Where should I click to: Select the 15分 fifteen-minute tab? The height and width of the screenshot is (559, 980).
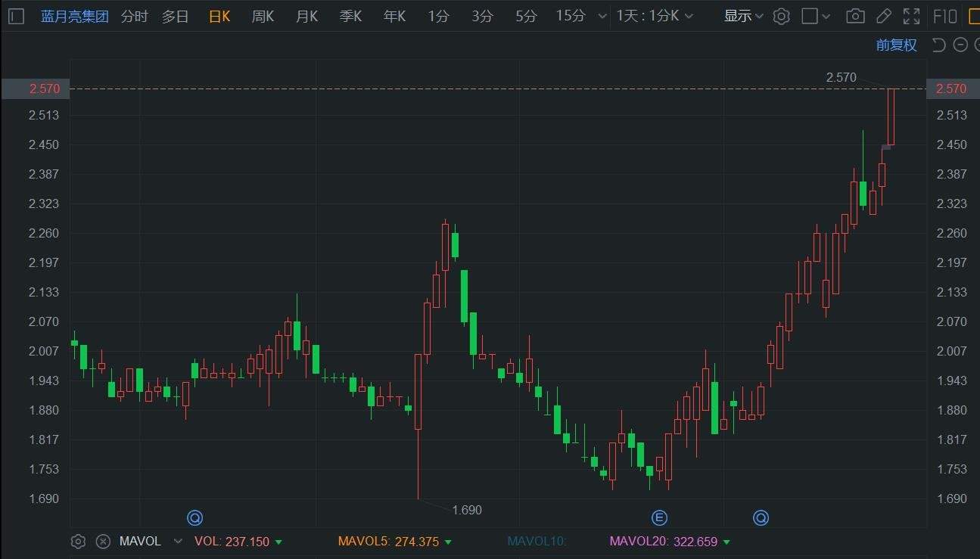tap(571, 16)
